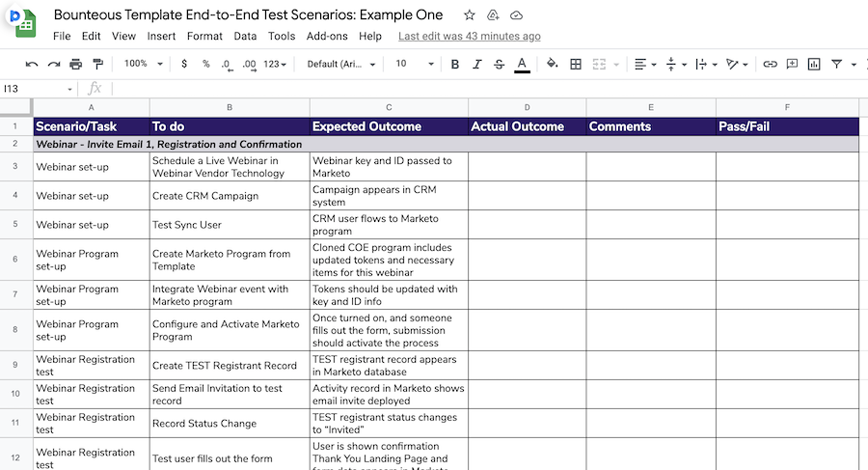
Task: Click the document title text
Action: 248,15
